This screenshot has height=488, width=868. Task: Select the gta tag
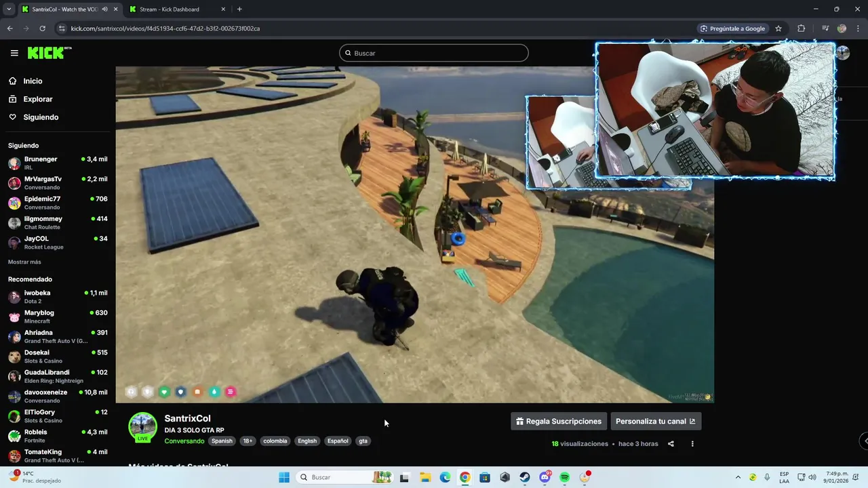[x=363, y=441]
